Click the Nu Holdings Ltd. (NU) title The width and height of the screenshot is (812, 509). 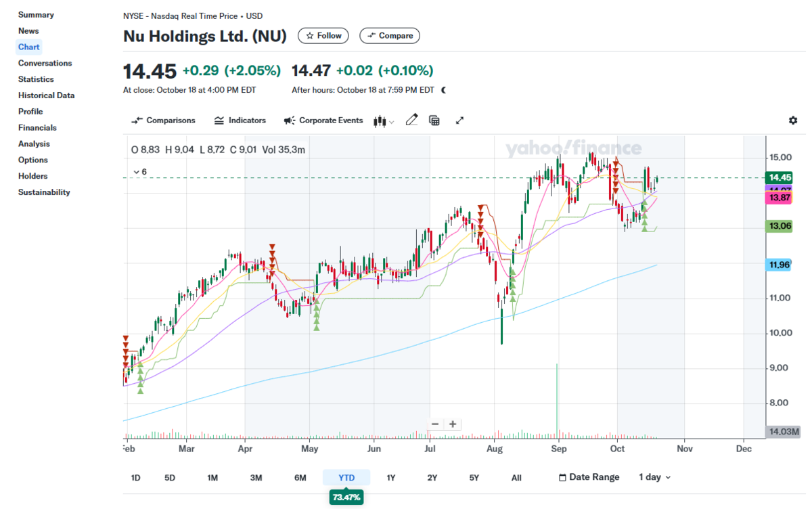click(205, 37)
